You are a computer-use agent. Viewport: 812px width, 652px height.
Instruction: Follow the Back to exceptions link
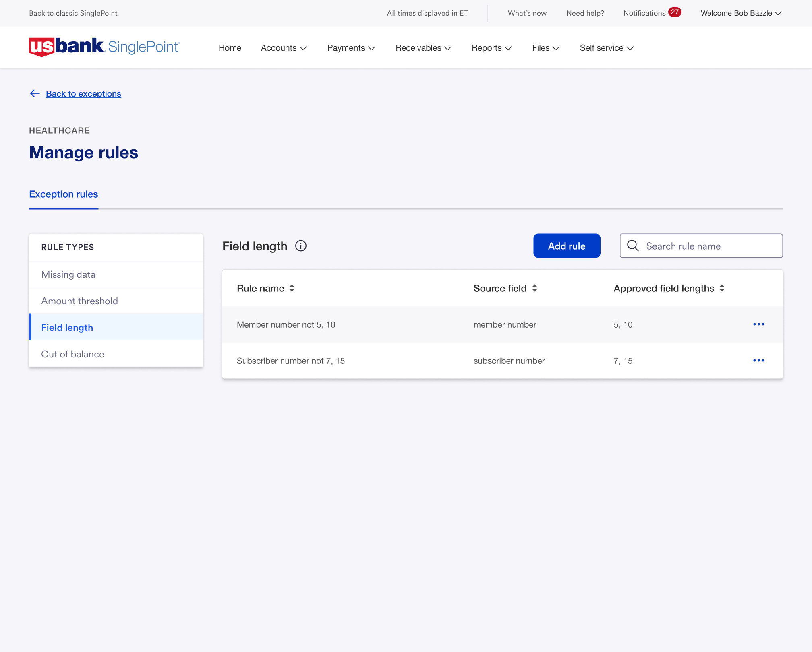[x=83, y=93]
